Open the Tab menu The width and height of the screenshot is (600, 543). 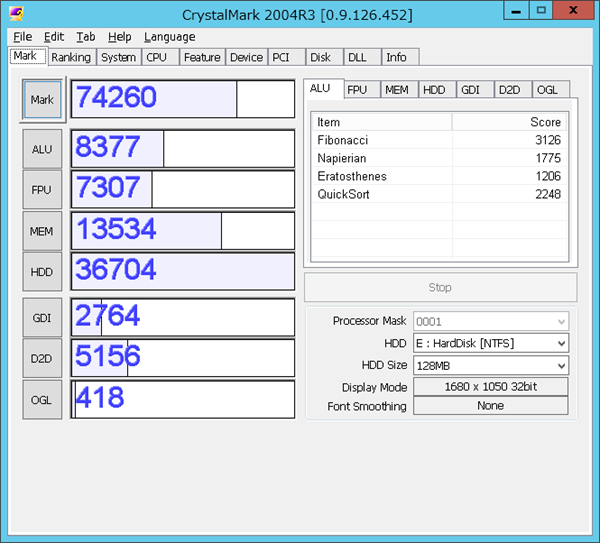[86, 37]
